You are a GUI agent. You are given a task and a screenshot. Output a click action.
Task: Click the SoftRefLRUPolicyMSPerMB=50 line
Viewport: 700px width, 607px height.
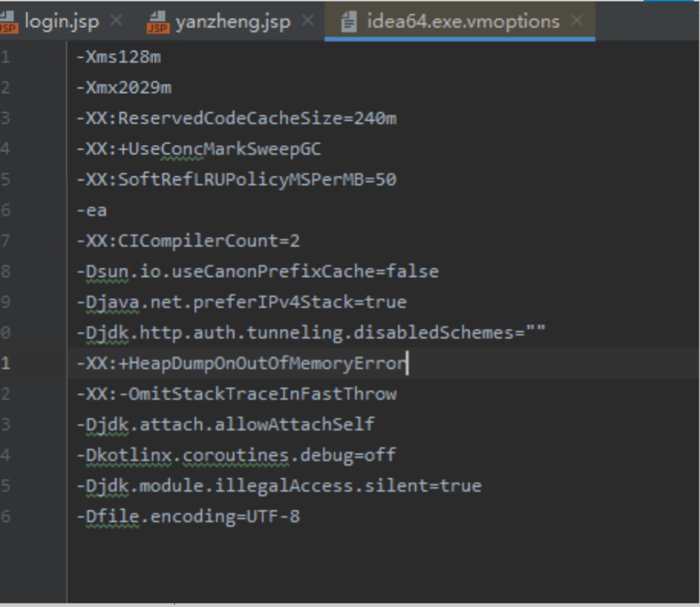236,179
